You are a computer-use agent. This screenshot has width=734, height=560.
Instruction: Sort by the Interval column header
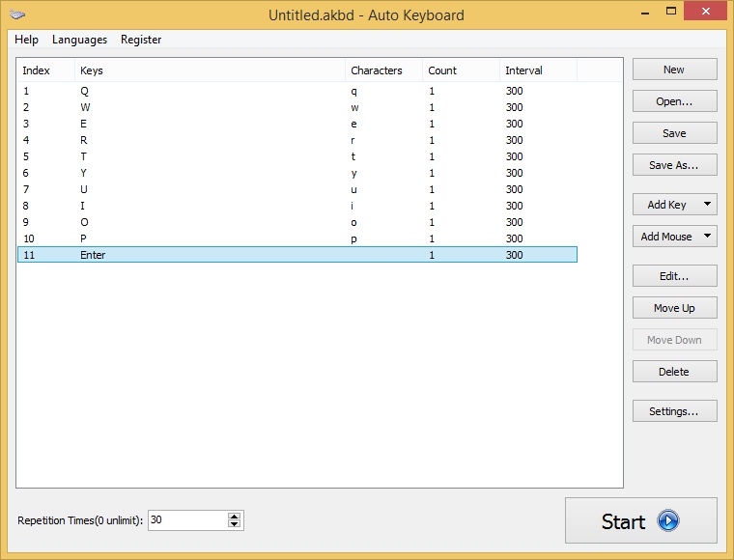tap(538, 70)
